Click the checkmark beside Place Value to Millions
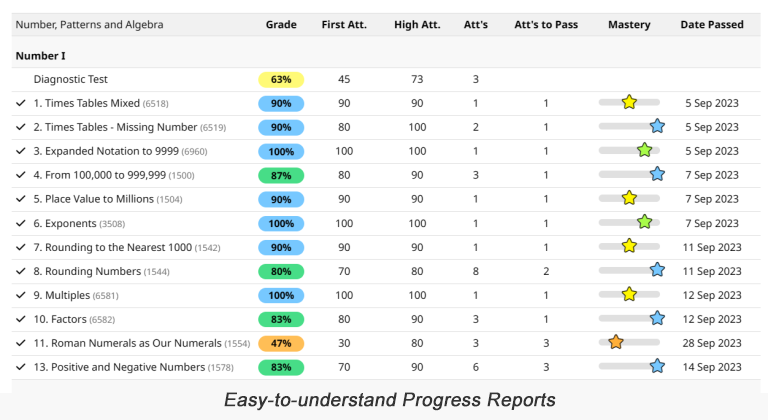The height and width of the screenshot is (420, 768). pos(21,199)
